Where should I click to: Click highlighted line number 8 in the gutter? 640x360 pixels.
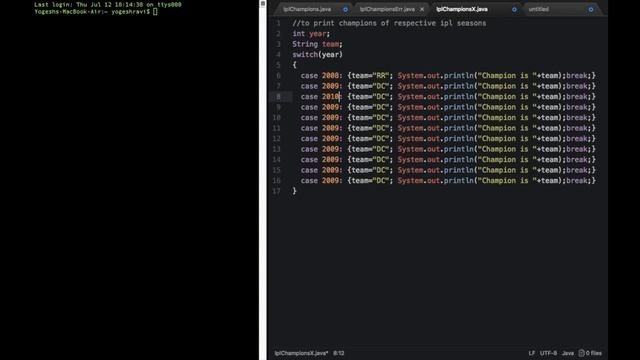[278, 97]
